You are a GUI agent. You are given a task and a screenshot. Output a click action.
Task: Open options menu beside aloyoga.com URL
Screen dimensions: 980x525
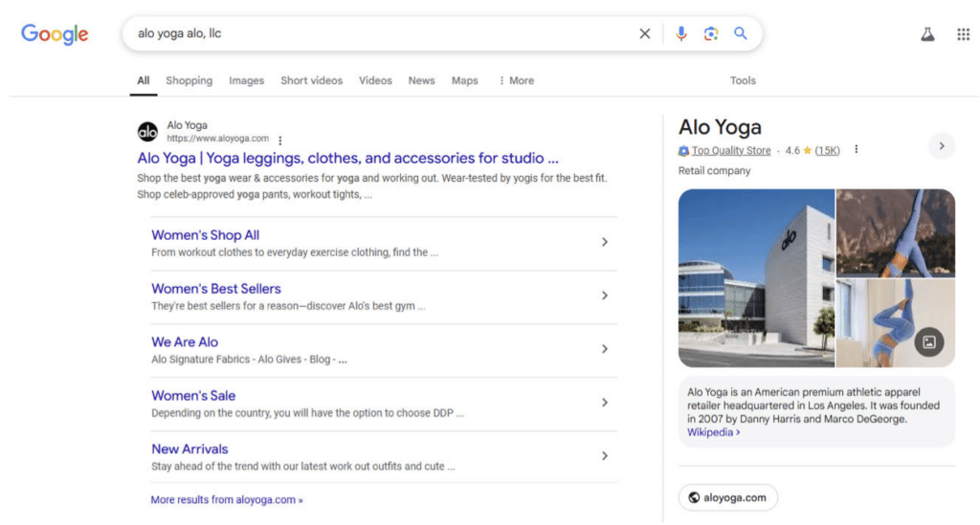(x=280, y=141)
